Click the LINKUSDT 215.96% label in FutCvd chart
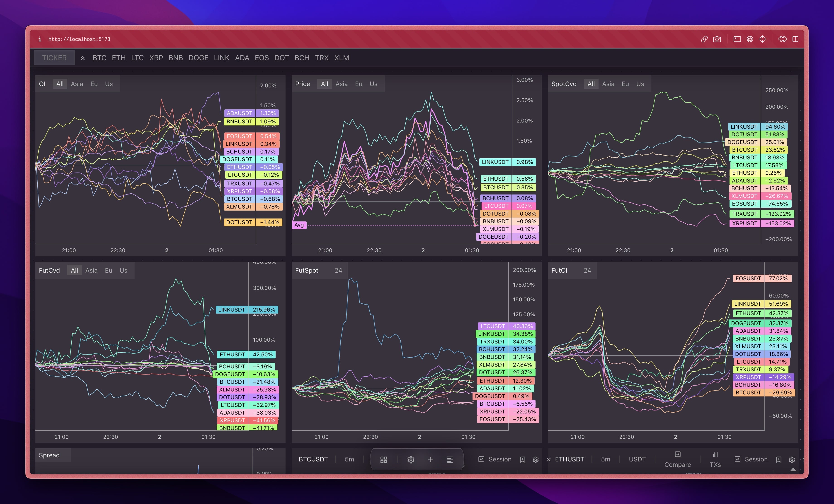The height and width of the screenshot is (504, 834). pyautogui.click(x=247, y=310)
